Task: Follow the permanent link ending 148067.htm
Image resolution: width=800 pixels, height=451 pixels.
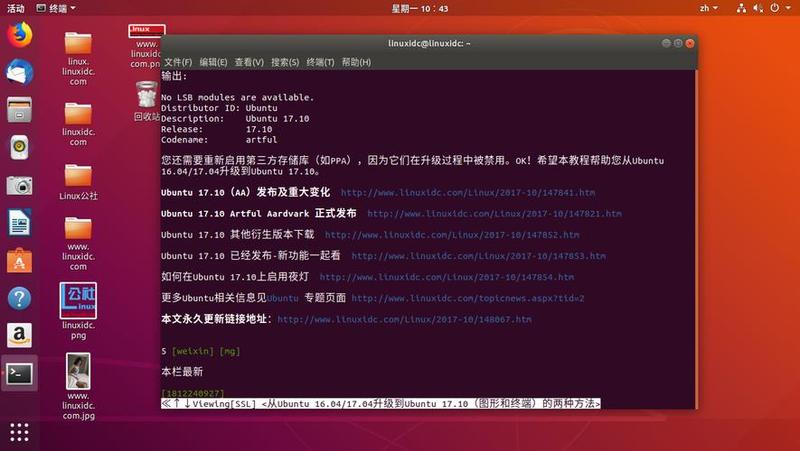Action: coord(404,319)
